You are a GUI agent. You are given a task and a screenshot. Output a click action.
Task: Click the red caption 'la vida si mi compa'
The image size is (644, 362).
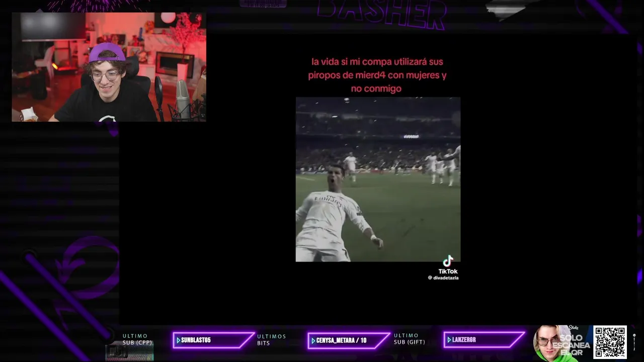pos(377,75)
